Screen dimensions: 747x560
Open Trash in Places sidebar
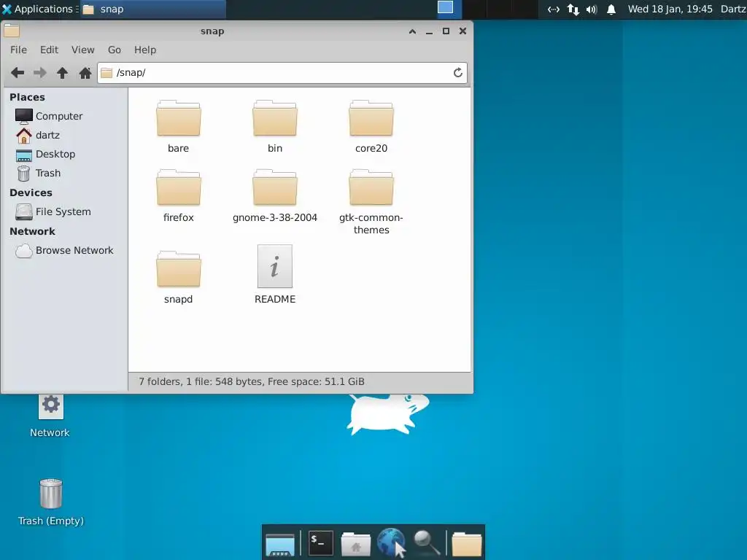[x=38, y=174]
